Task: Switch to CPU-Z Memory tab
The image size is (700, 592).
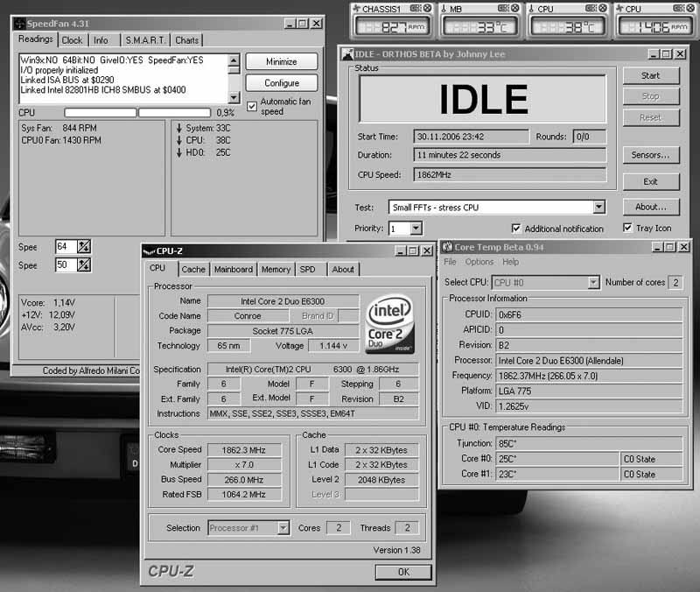Action: click(276, 270)
